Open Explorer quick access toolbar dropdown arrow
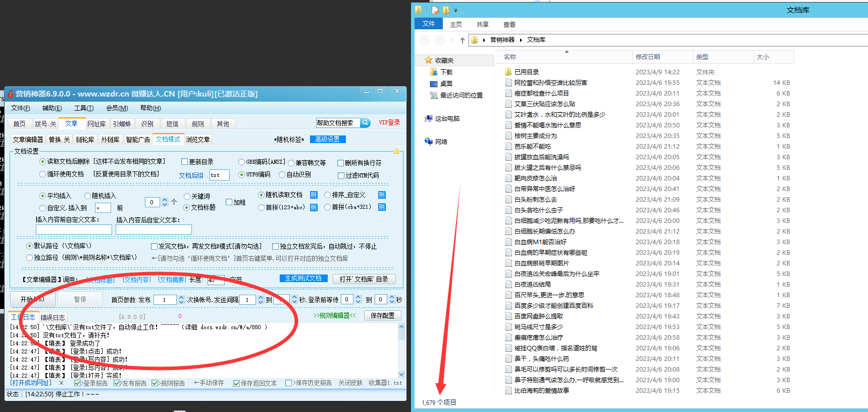 pyautogui.click(x=455, y=10)
